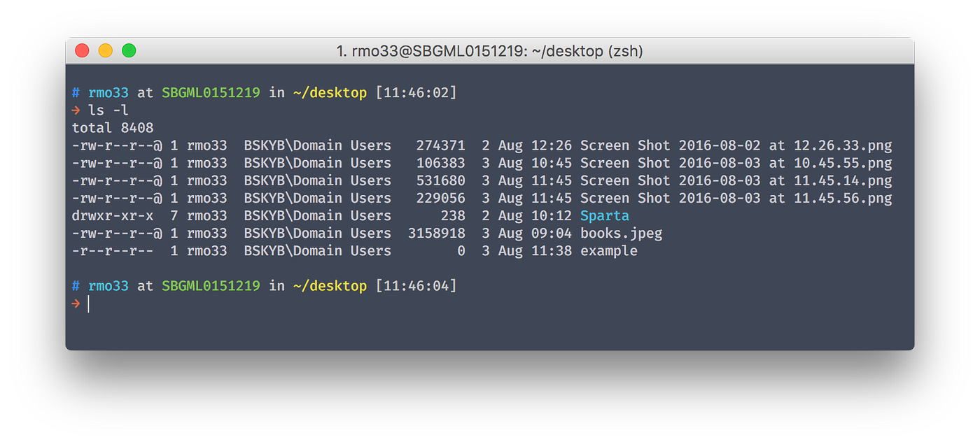The image size is (980, 444).
Task: Click the green fullscreen traffic light
Action: tap(129, 50)
